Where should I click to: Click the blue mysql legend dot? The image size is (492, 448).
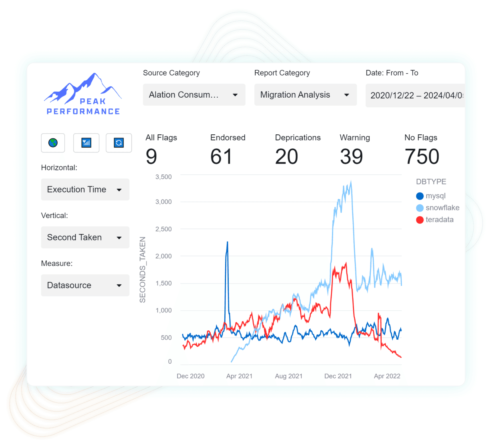pos(420,196)
